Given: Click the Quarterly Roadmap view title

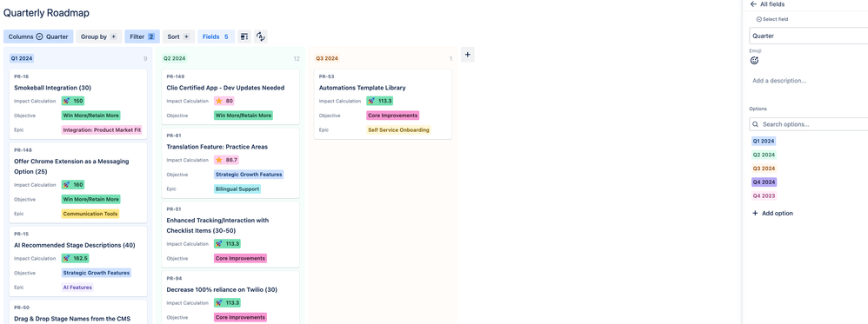Looking at the screenshot, I should click(x=46, y=13).
